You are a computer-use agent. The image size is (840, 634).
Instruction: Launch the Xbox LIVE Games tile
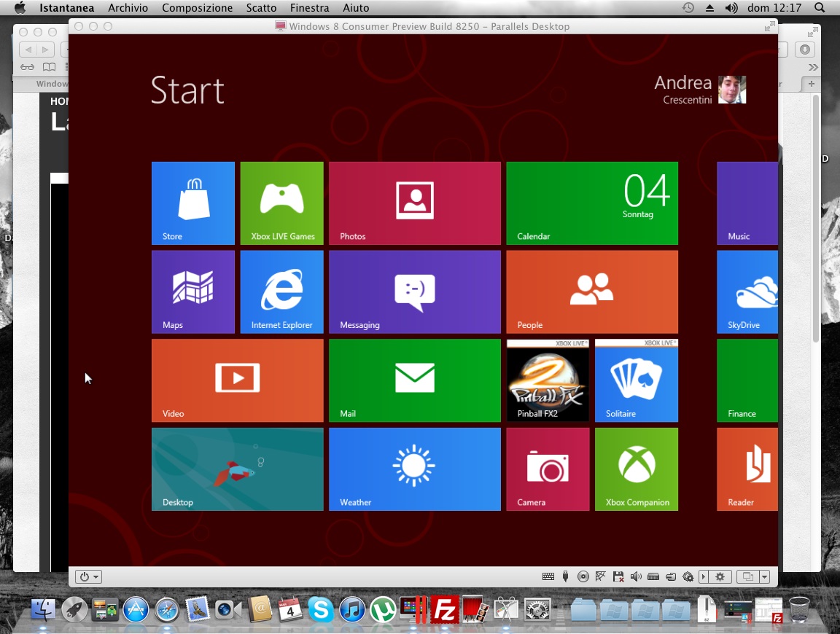point(281,203)
